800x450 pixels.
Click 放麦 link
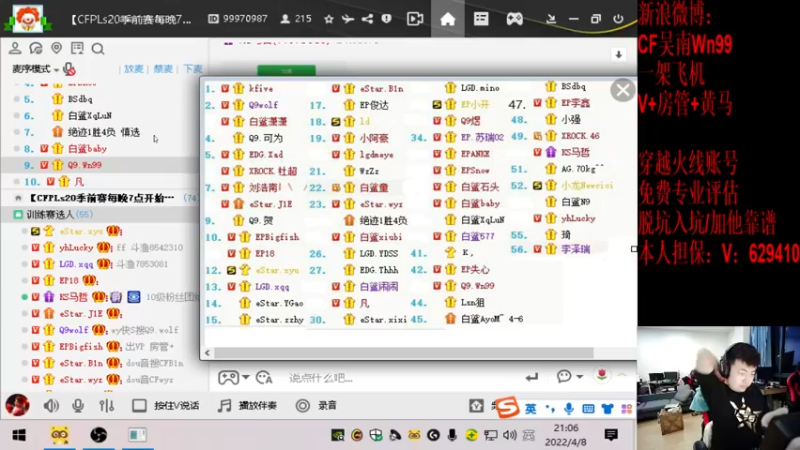[134, 68]
